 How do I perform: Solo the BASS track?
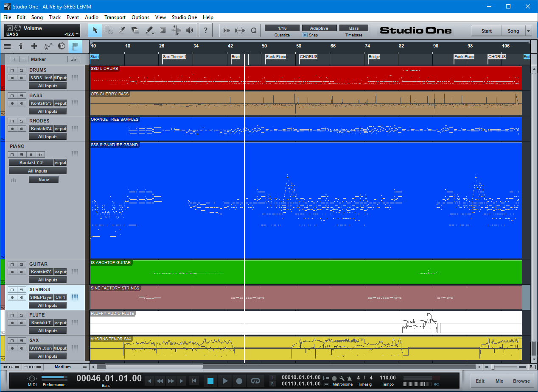click(x=21, y=95)
